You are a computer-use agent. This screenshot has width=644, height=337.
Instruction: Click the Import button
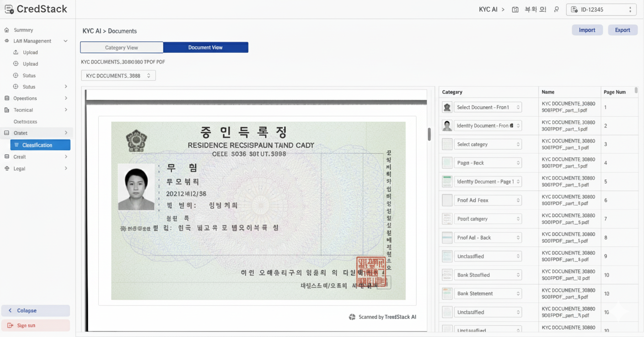pyautogui.click(x=587, y=30)
